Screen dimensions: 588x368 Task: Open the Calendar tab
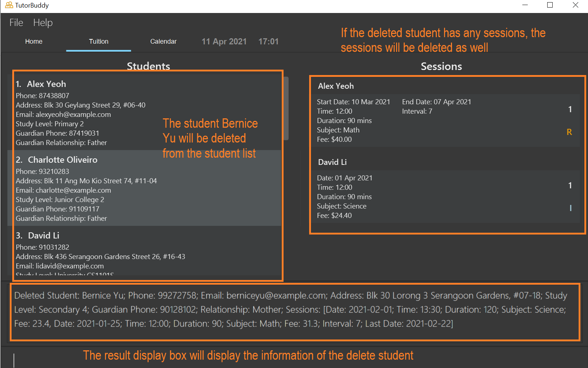[163, 41]
